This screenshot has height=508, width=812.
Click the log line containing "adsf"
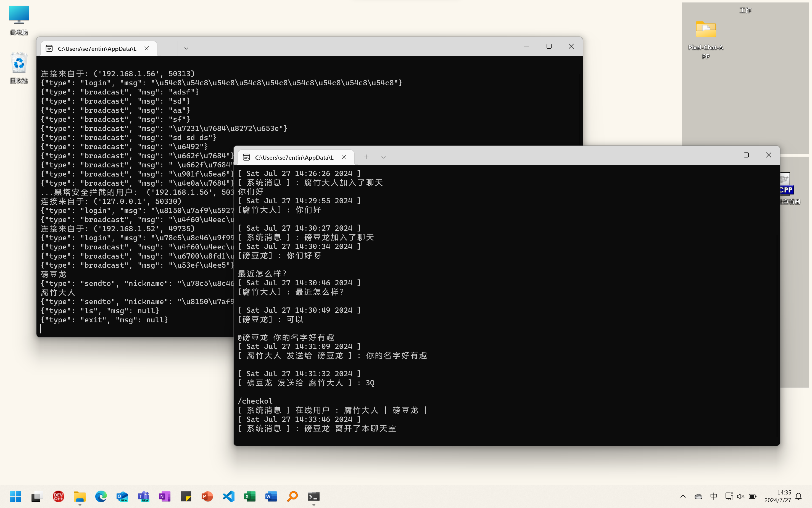tap(120, 92)
